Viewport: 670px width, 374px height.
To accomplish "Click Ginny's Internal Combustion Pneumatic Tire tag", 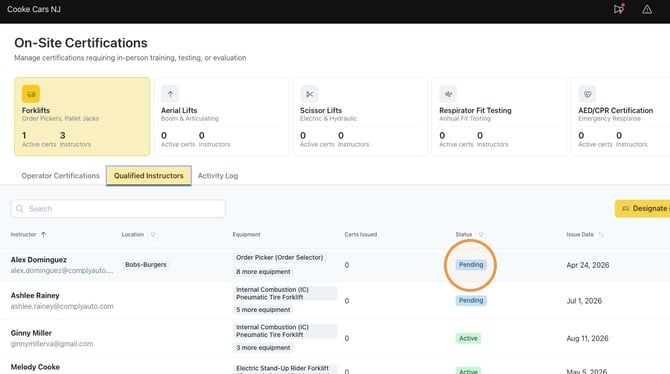I will [285, 331].
